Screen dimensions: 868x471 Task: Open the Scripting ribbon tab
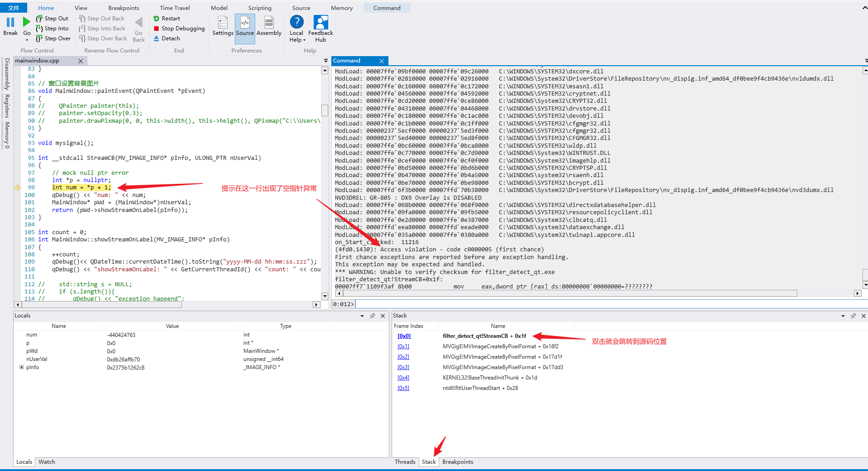(x=260, y=8)
